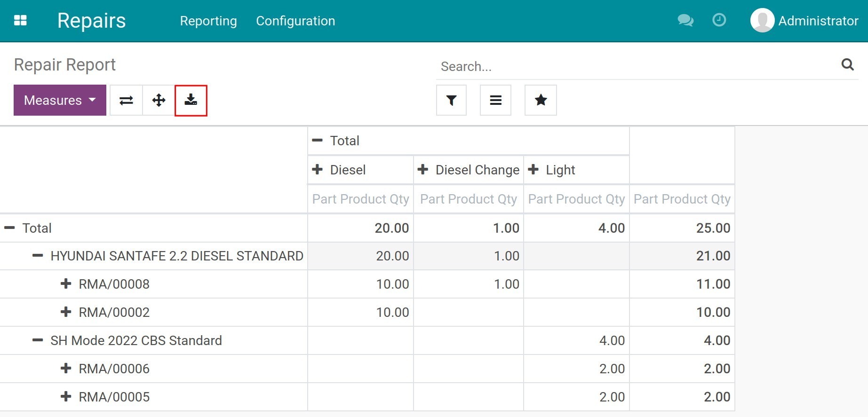The image size is (868, 417).
Task: Click the Total row Light value 4.00
Action: coord(612,228)
